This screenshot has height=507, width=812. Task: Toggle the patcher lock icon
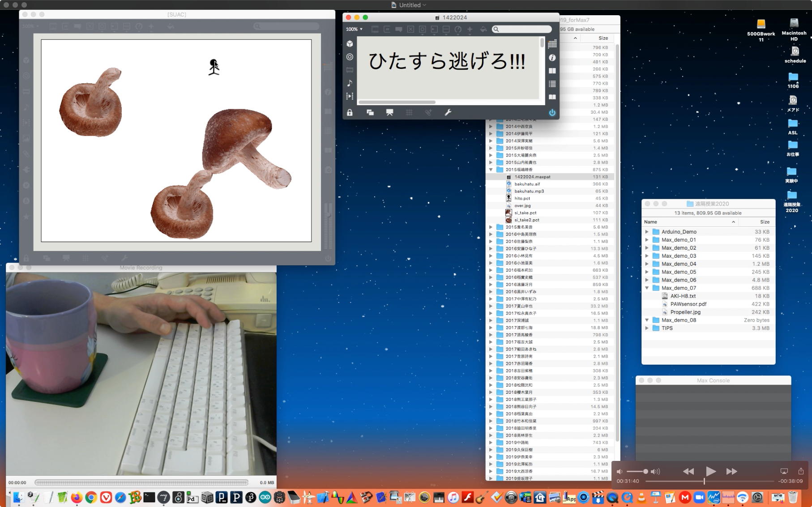350,112
